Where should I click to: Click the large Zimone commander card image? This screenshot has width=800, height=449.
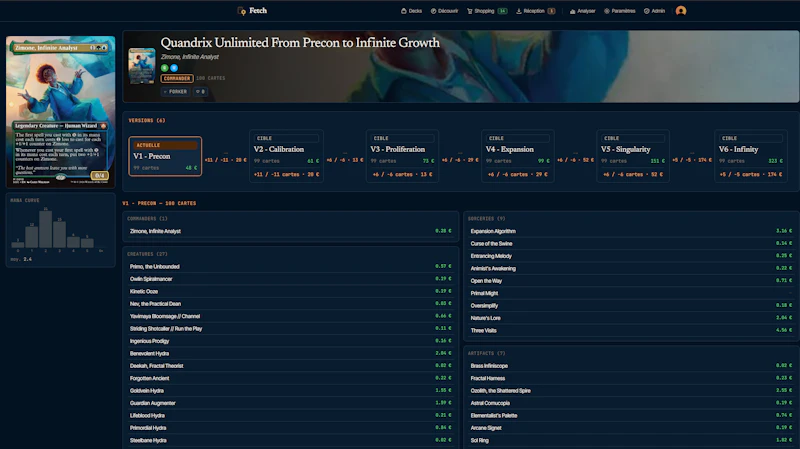pyautogui.click(x=61, y=112)
